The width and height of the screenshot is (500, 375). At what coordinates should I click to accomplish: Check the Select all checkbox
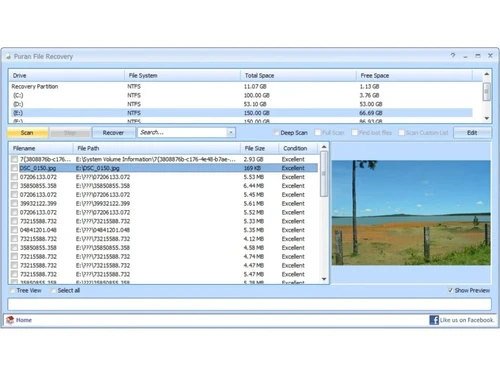click(x=53, y=291)
